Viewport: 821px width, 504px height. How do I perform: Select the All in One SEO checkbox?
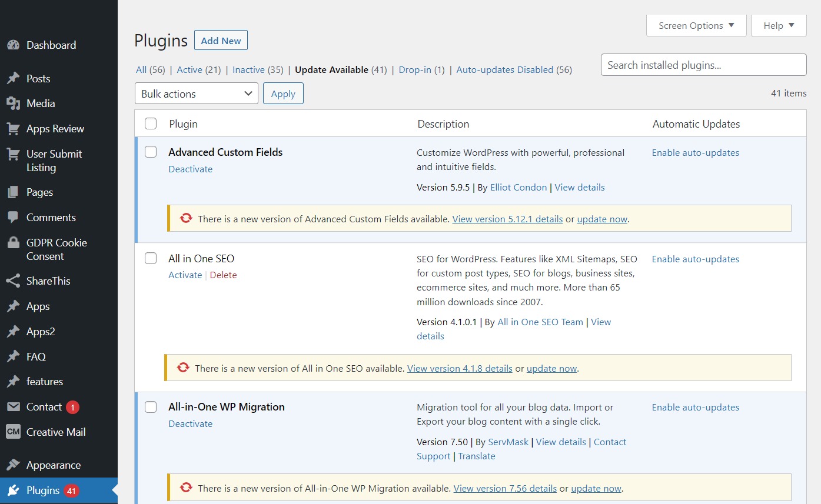click(x=151, y=259)
